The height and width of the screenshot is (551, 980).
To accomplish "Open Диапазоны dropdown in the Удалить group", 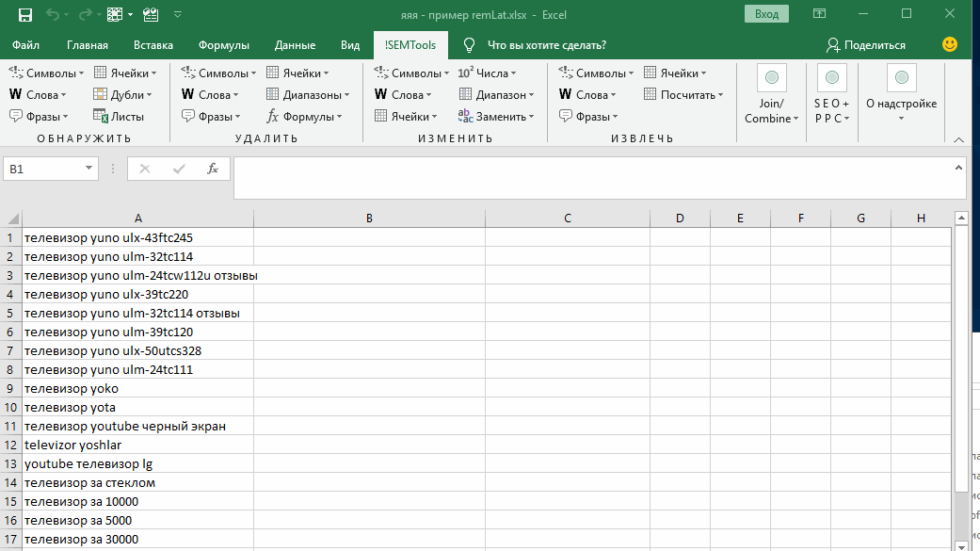I will point(308,95).
